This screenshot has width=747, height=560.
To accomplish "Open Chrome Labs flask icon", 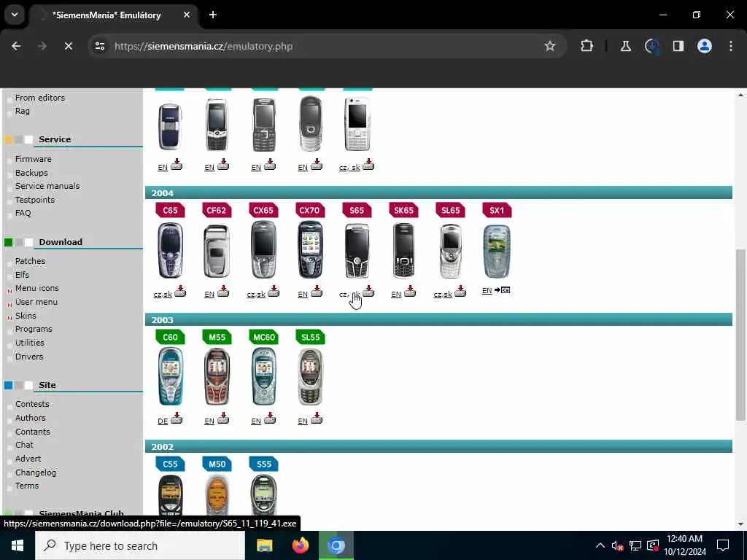I will 625,46.
